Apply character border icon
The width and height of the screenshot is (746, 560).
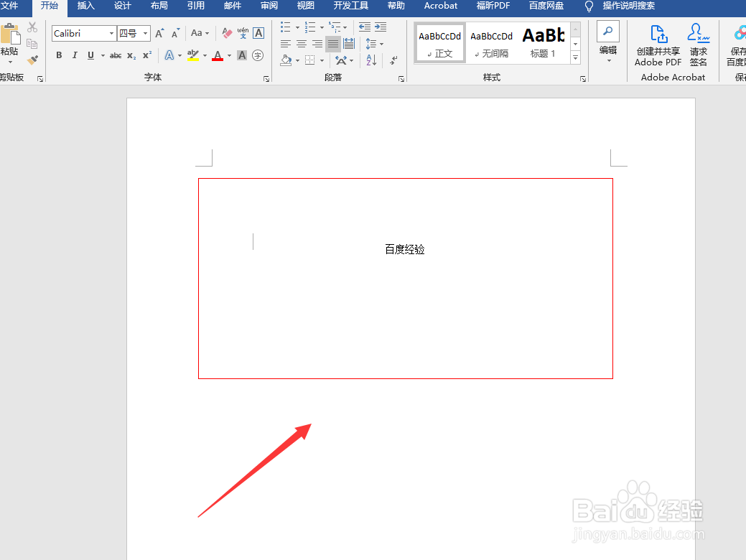coord(258,33)
